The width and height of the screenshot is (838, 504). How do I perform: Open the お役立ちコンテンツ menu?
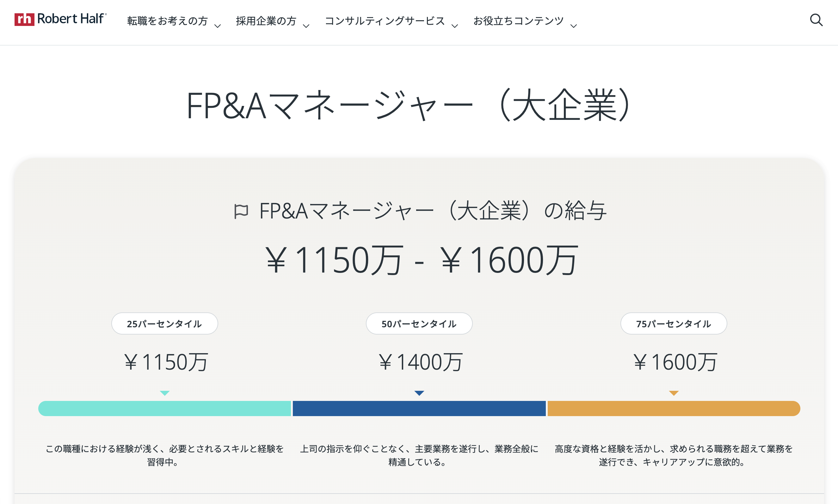coord(518,21)
